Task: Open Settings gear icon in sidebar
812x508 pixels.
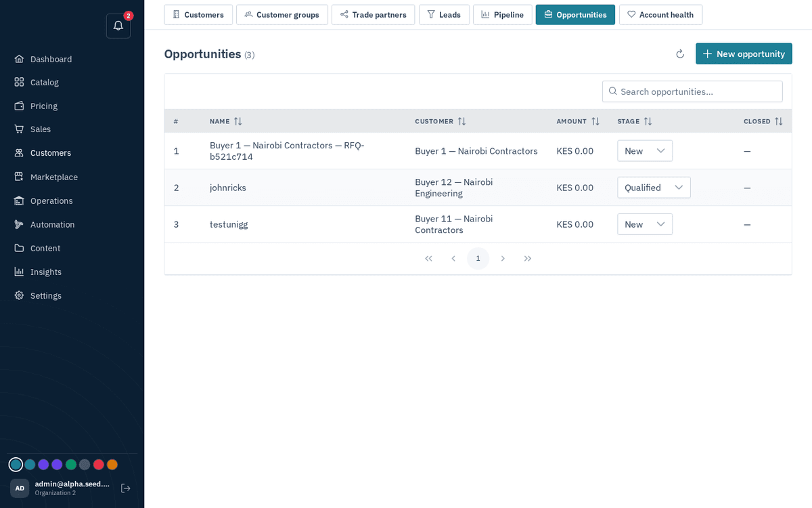Action: point(19,295)
